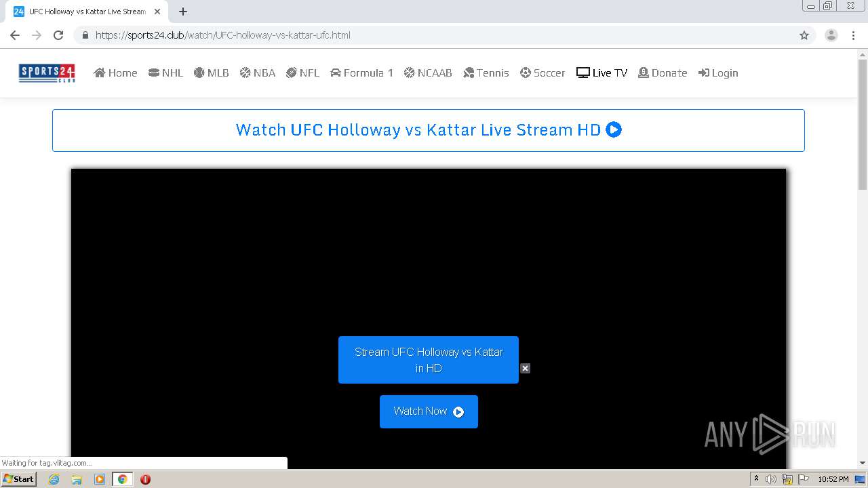Click the page vertical scrollbar thumb
868x488 pixels.
point(863,125)
